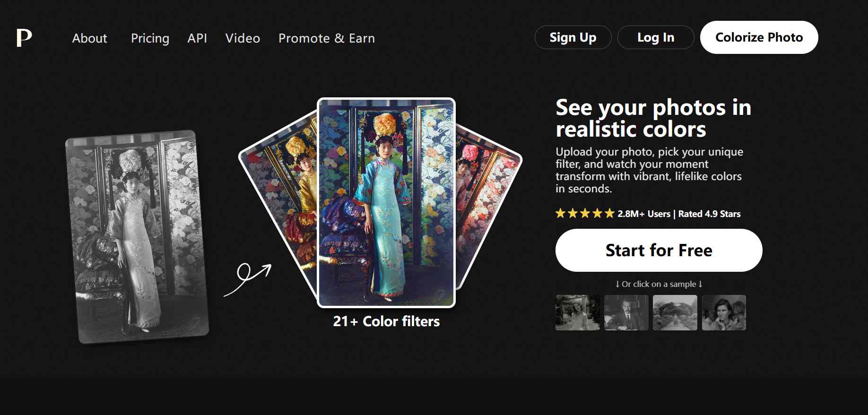Choose the garden path sample photo

(x=675, y=312)
